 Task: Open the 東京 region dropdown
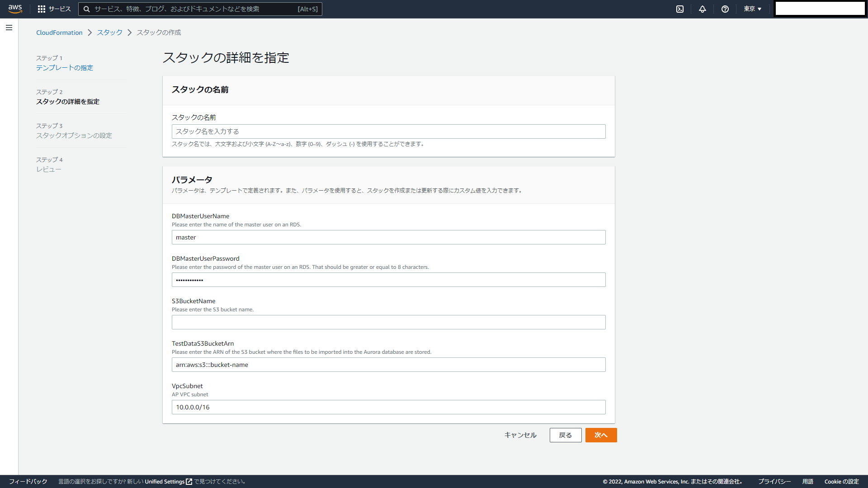coord(752,9)
